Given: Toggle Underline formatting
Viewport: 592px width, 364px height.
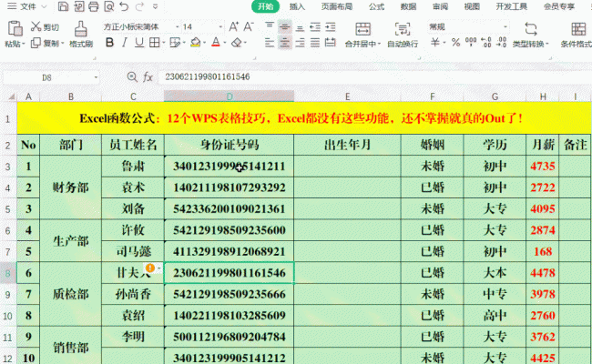Looking at the screenshot, I should coord(139,43).
